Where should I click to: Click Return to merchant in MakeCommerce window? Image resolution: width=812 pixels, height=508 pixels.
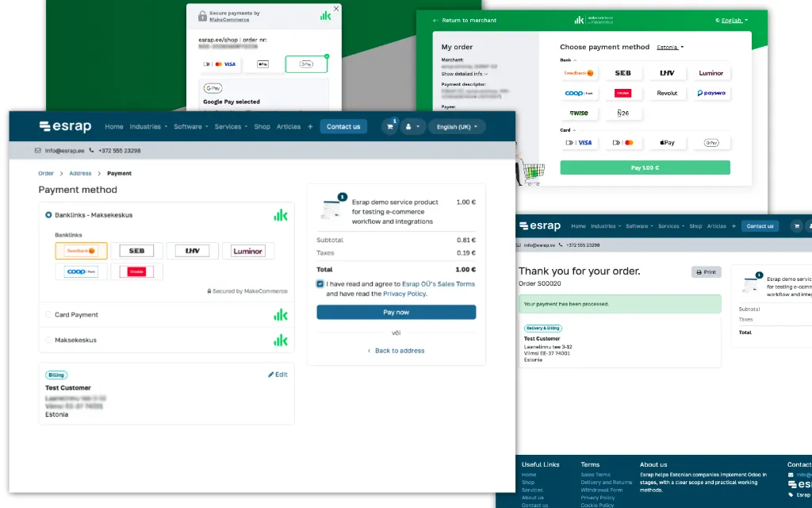[x=465, y=20]
